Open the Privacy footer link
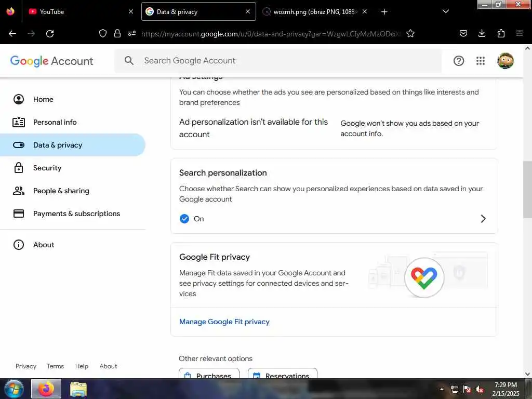 26,366
